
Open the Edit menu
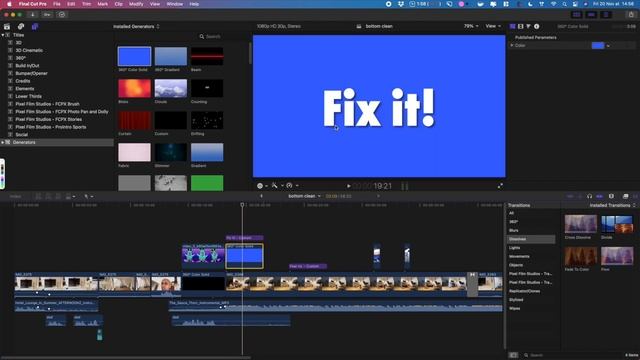coord(71,4)
